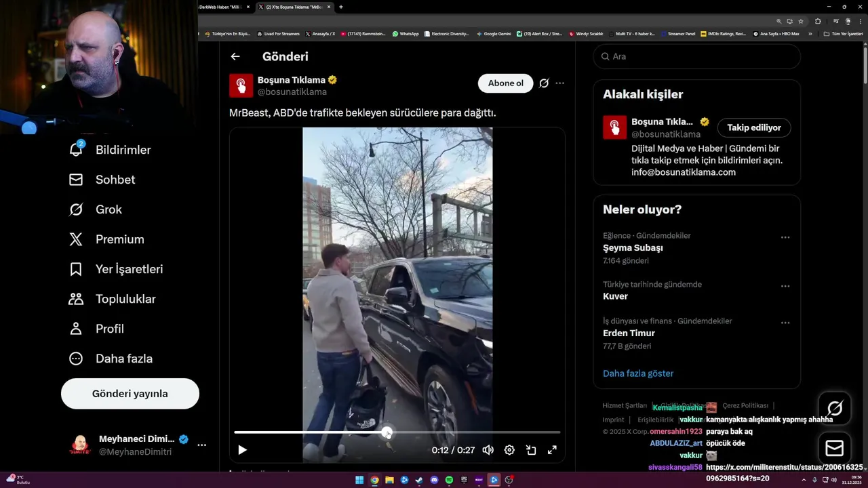The image size is (868, 488).
Task: Toggle picture-in-picture for the video
Action: coord(531,450)
